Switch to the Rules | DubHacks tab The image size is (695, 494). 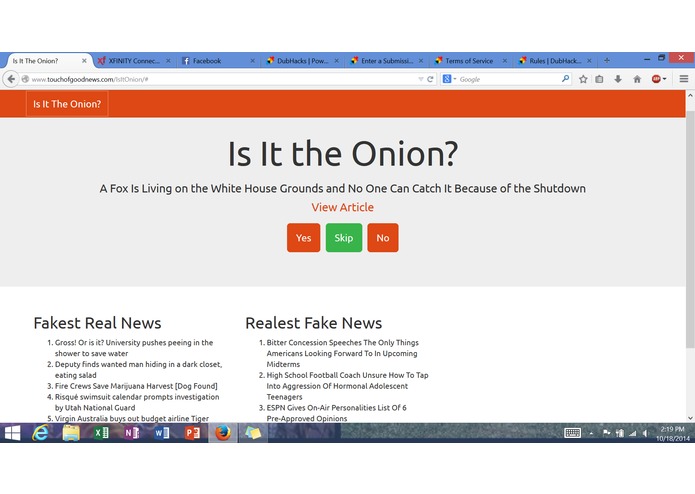(554, 61)
